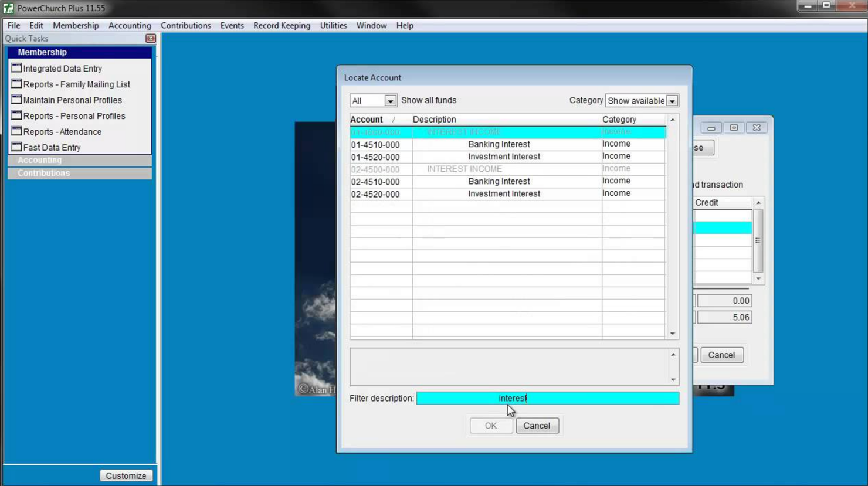868x486 pixels.
Task: Select the highlighted 01-4500-000 row
Action: point(508,132)
